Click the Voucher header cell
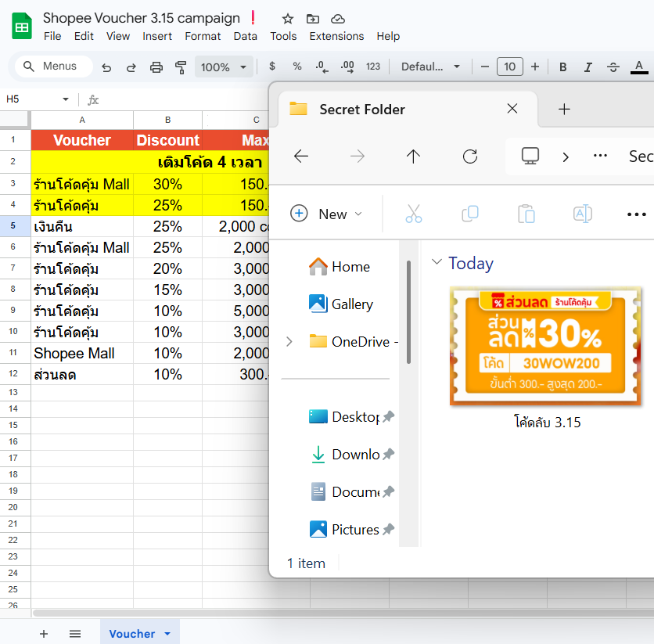The height and width of the screenshot is (644, 654). click(82, 140)
